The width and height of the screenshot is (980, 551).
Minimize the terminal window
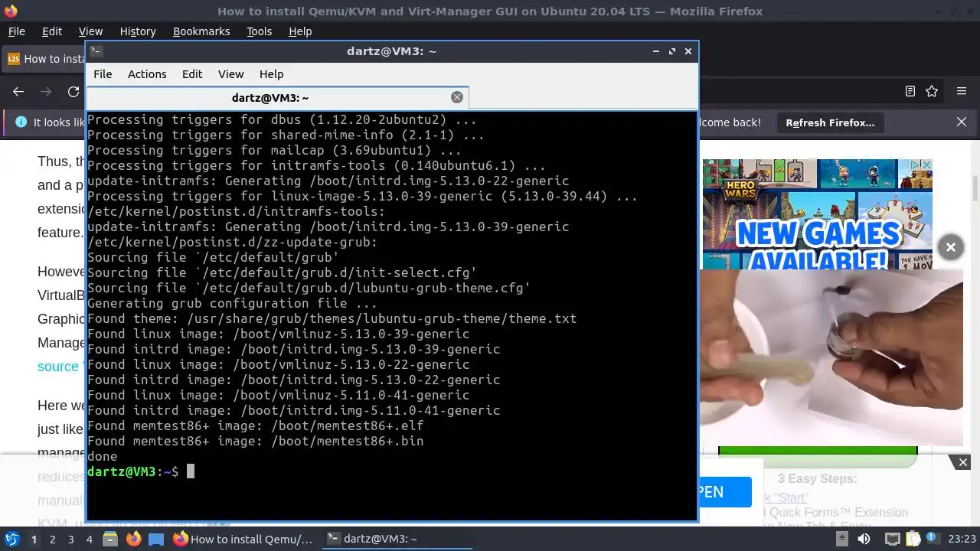[656, 51]
